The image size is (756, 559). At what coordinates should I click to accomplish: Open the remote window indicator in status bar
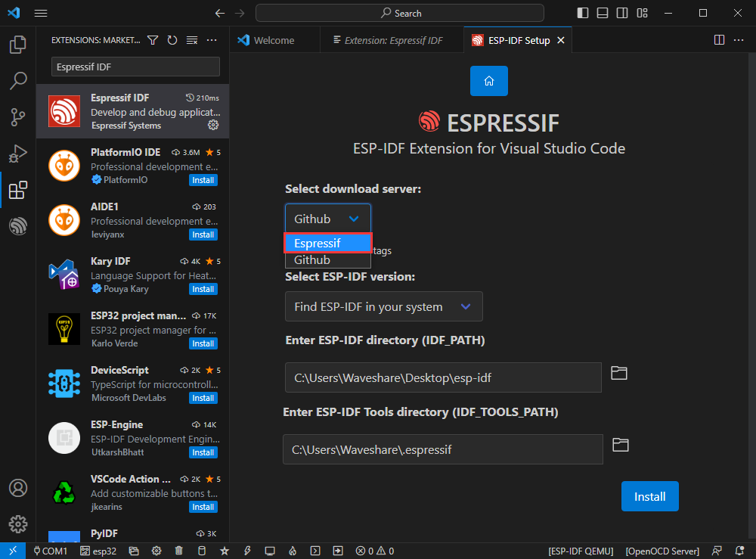(13, 551)
